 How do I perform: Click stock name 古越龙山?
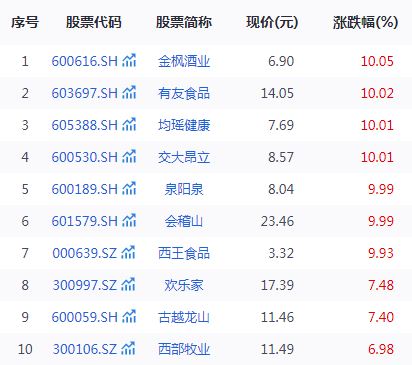[184, 317]
